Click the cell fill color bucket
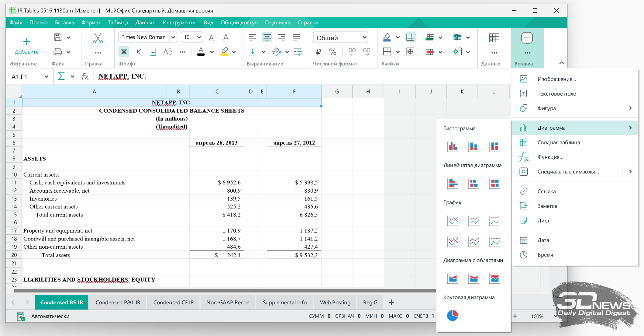This screenshot has height=336, width=644. [x=387, y=37]
